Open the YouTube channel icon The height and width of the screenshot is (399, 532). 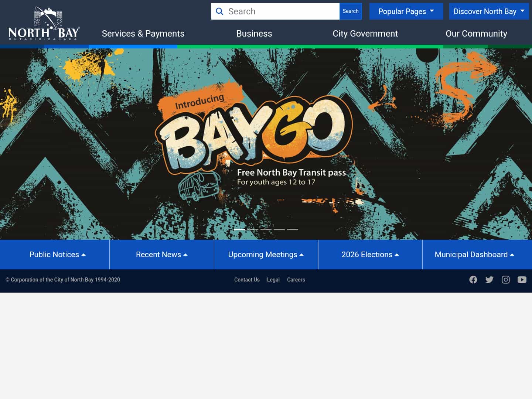tap(522, 280)
